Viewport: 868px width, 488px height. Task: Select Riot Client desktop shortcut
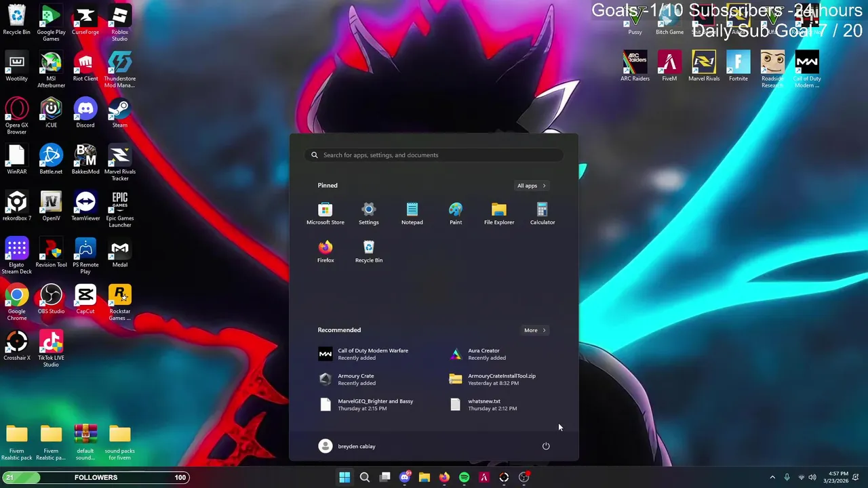[x=85, y=66]
